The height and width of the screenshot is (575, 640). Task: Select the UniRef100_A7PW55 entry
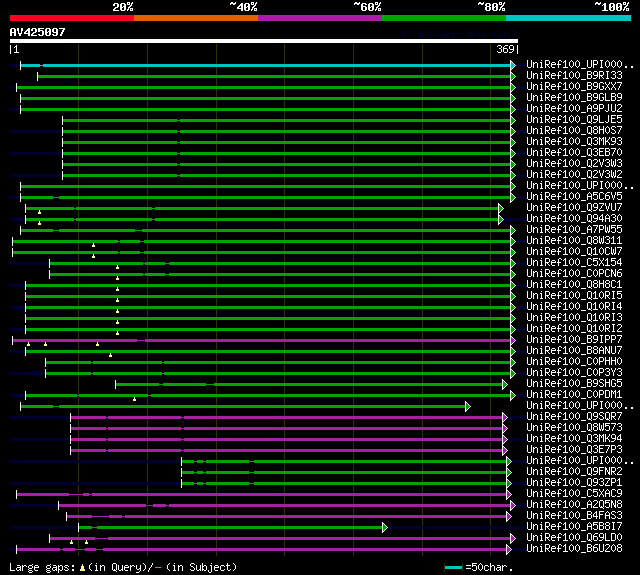574,230
